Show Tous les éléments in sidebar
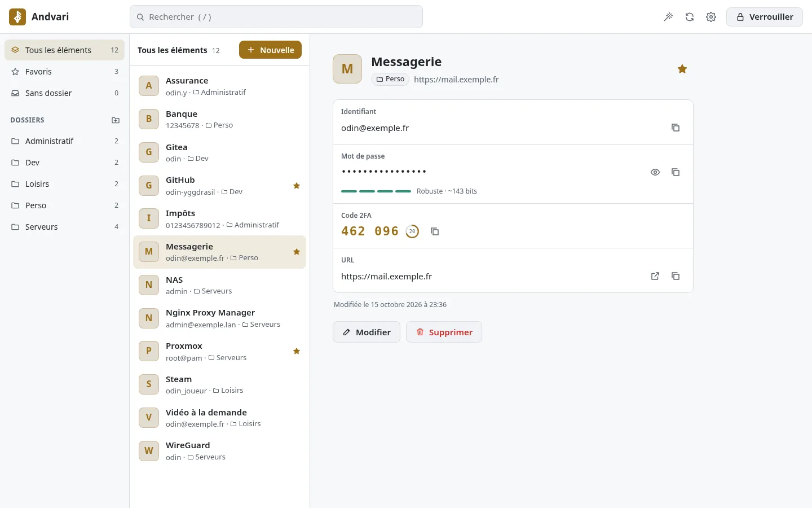Viewport: 812px width, 508px height. (64, 50)
